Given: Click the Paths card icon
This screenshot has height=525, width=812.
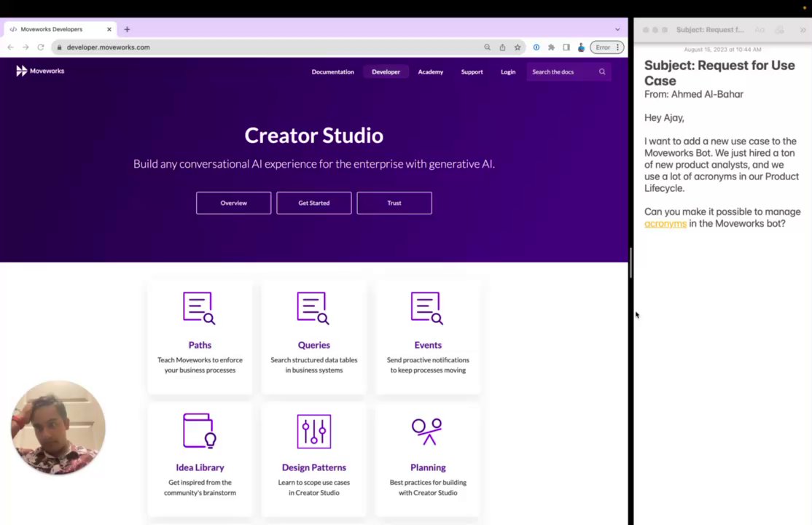Looking at the screenshot, I should [200, 308].
